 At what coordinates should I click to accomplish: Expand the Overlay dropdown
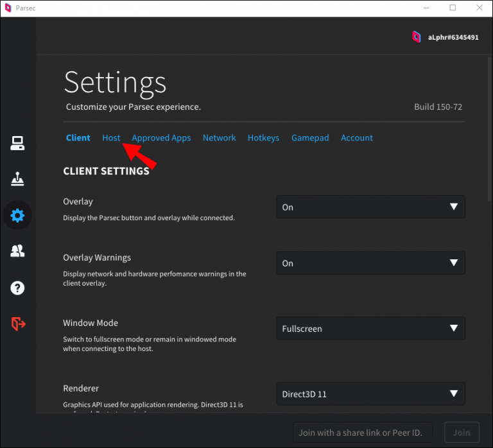tap(370, 207)
